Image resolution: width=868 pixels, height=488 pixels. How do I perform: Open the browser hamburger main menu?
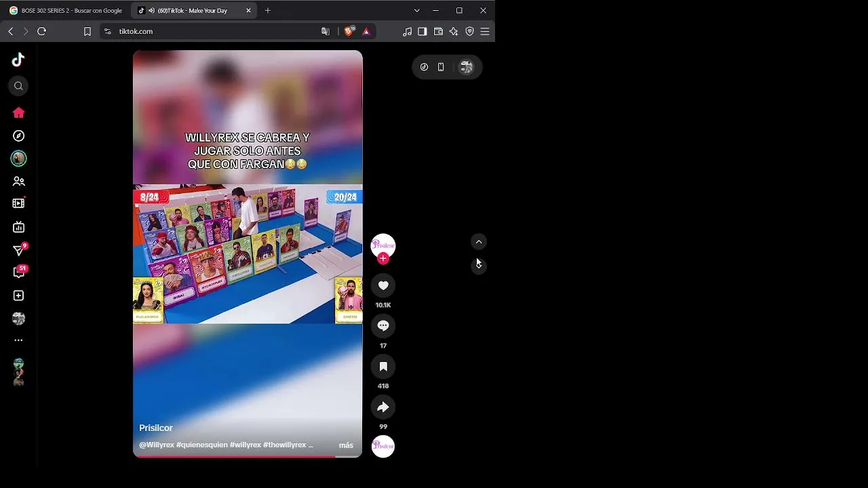coord(485,31)
